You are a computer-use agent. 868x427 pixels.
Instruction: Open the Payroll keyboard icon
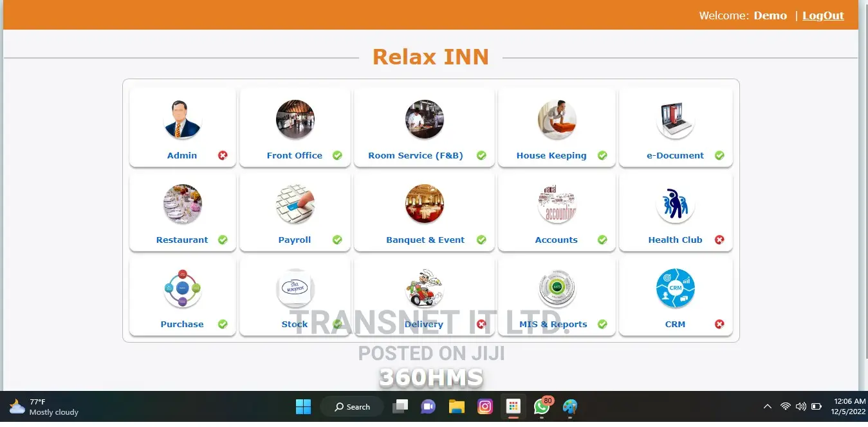coord(295,204)
